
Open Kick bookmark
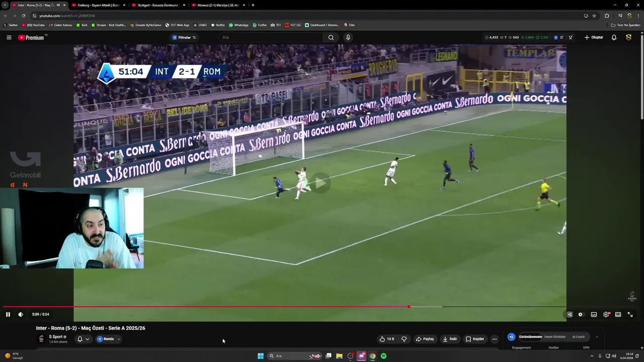[82, 25]
